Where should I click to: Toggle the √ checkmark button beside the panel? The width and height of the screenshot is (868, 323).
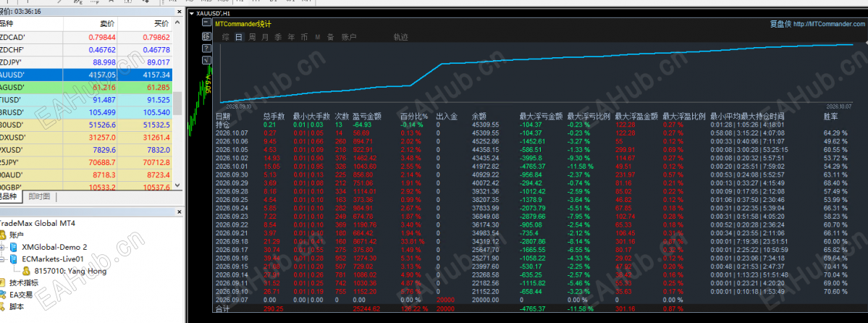206,60
